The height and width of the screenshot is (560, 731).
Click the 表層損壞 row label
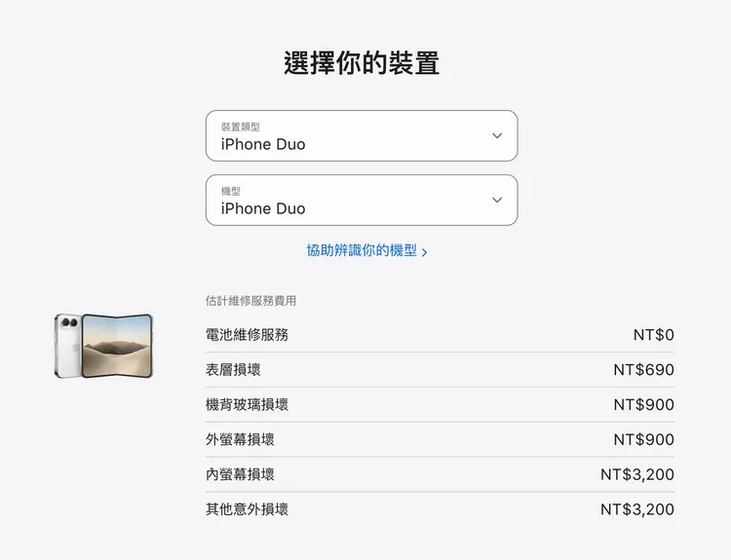233,369
